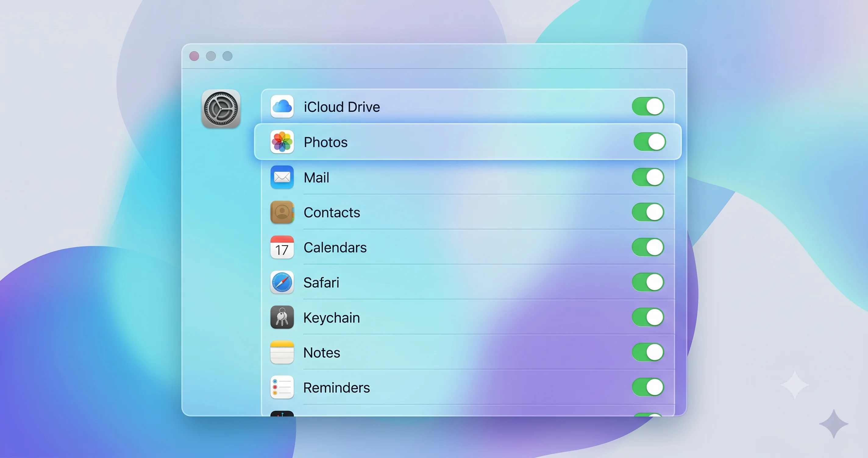Screen dimensions: 868x458
Task: Open the System Settings gear icon
Action: coord(221,109)
